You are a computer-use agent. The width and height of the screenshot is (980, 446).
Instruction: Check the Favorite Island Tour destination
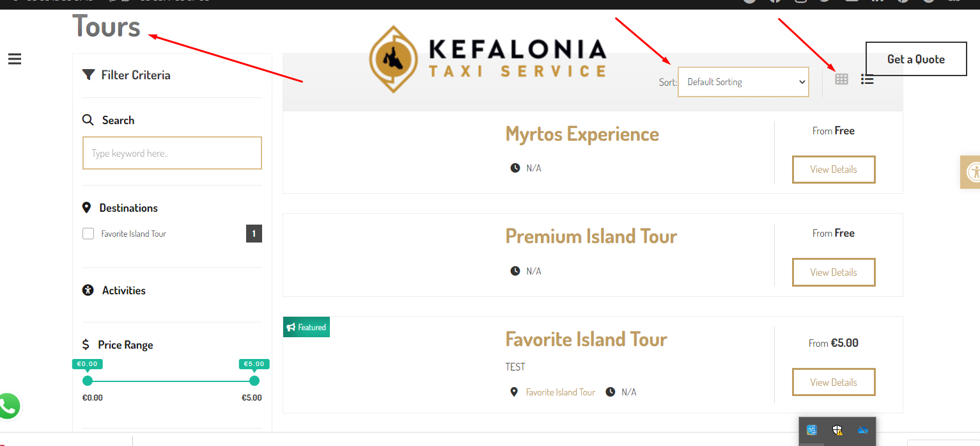click(88, 234)
